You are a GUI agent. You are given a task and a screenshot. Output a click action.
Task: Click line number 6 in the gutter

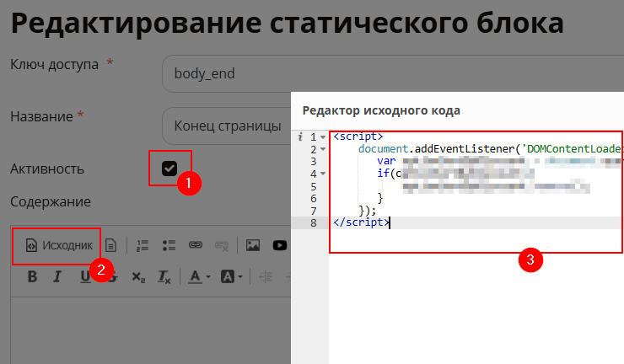pyautogui.click(x=314, y=199)
